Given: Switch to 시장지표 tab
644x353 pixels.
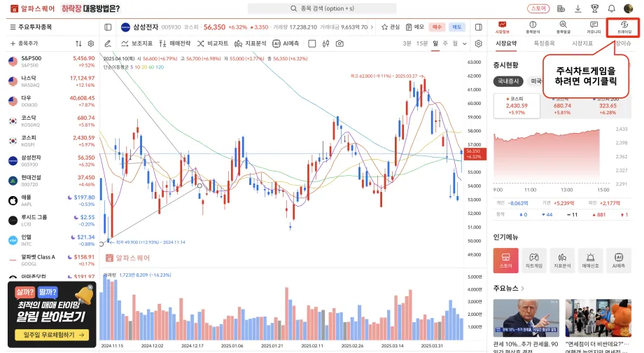Looking at the screenshot, I should coord(582,43).
